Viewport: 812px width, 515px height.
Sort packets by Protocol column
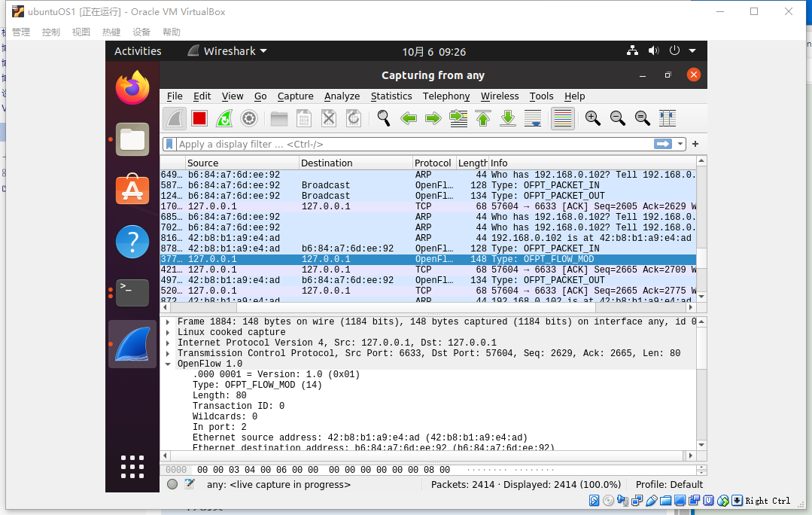(x=434, y=163)
